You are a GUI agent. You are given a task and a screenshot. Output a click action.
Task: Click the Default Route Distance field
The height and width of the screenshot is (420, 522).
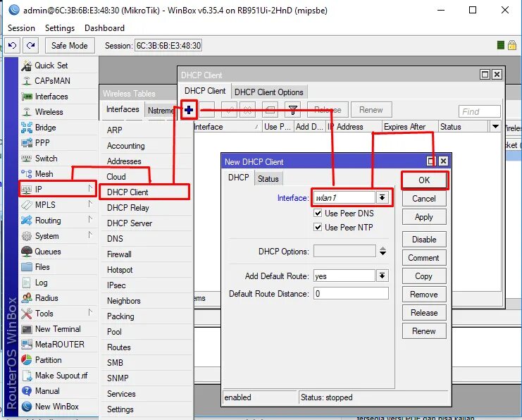[351, 293]
